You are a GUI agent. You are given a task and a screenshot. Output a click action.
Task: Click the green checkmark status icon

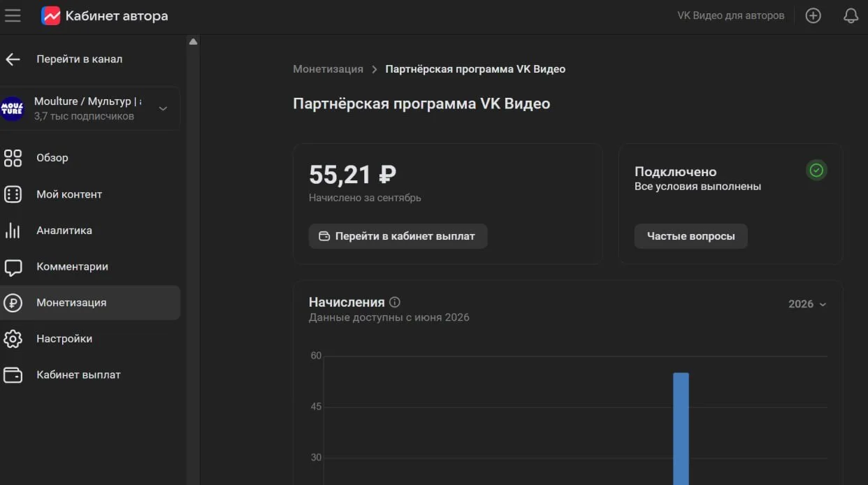coord(816,170)
